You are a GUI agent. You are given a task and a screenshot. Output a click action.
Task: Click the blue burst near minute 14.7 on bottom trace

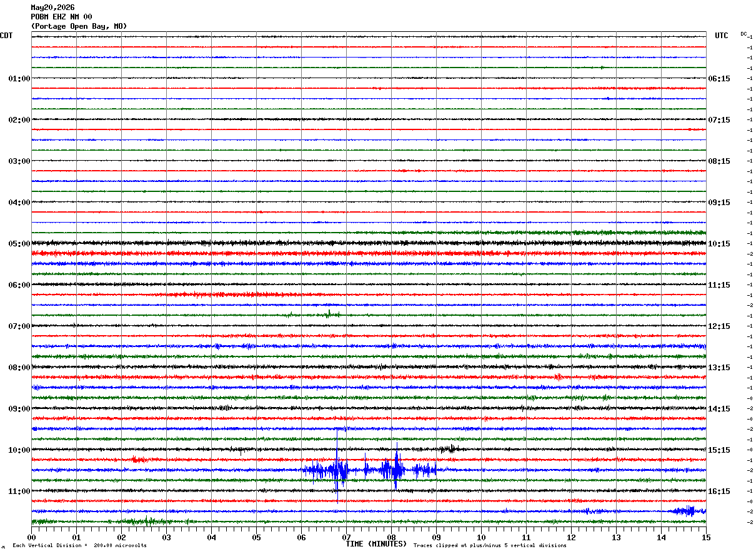pos(687,511)
